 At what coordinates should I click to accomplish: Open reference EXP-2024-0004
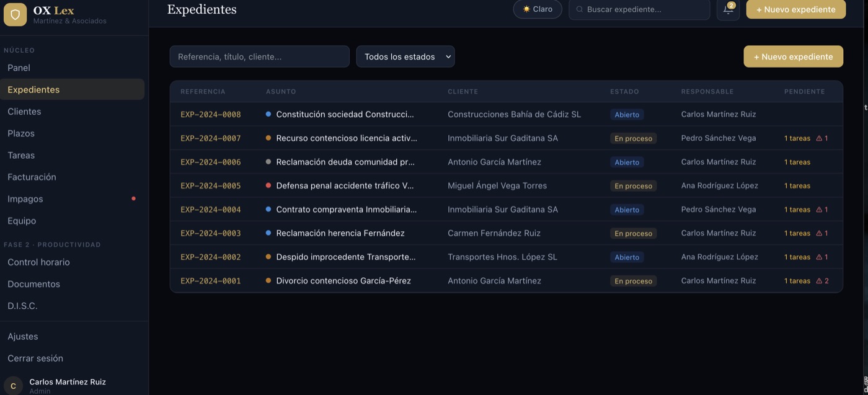pos(211,210)
